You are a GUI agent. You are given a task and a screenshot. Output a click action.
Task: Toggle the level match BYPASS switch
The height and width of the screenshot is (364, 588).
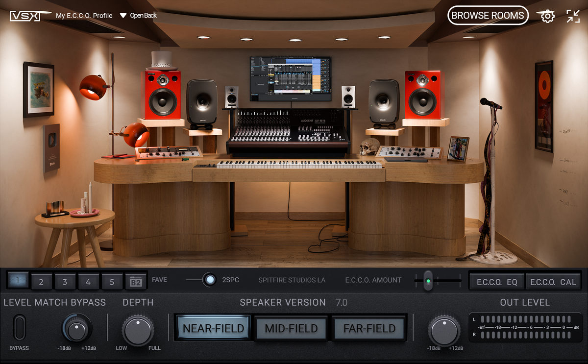20,328
